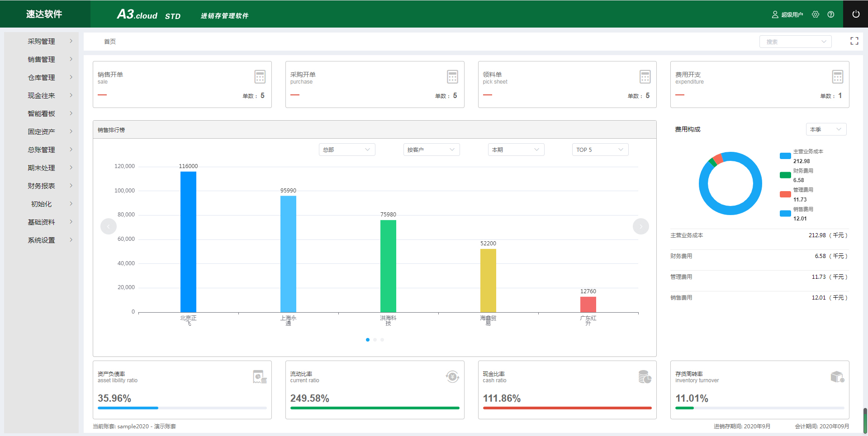Click the 现金比率 coins icon

645,376
